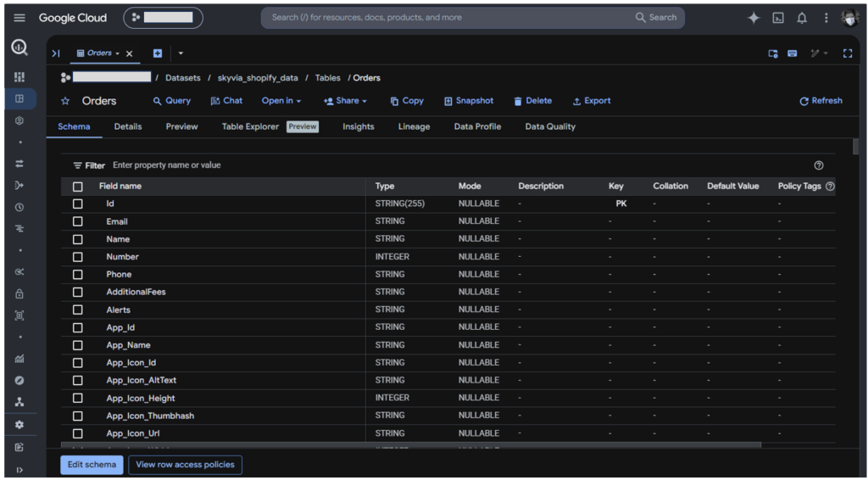The height and width of the screenshot is (480, 868).
Task: Open the monitoring chart icon in the sidebar
Action: click(x=19, y=359)
